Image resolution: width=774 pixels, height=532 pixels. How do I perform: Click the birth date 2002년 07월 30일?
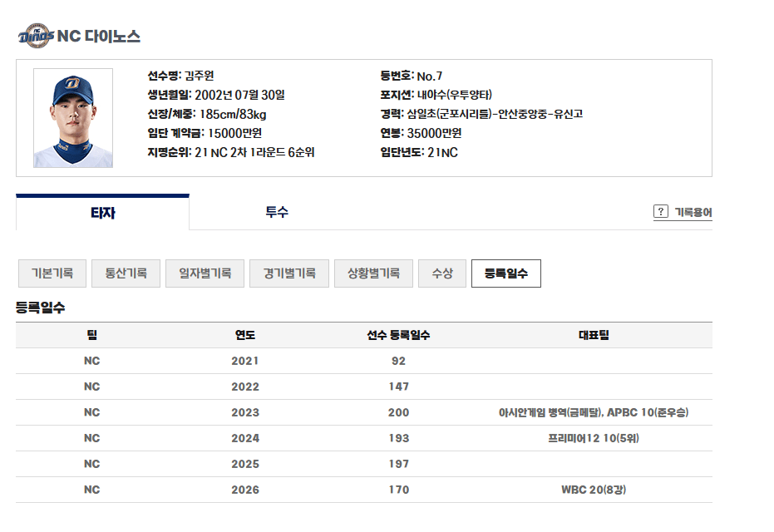tap(240, 95)
